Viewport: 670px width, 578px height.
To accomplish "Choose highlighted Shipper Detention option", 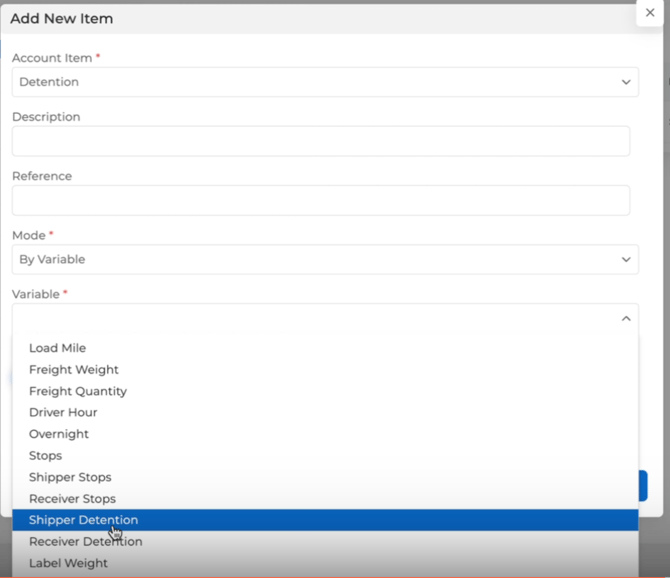I will point(84,520).
